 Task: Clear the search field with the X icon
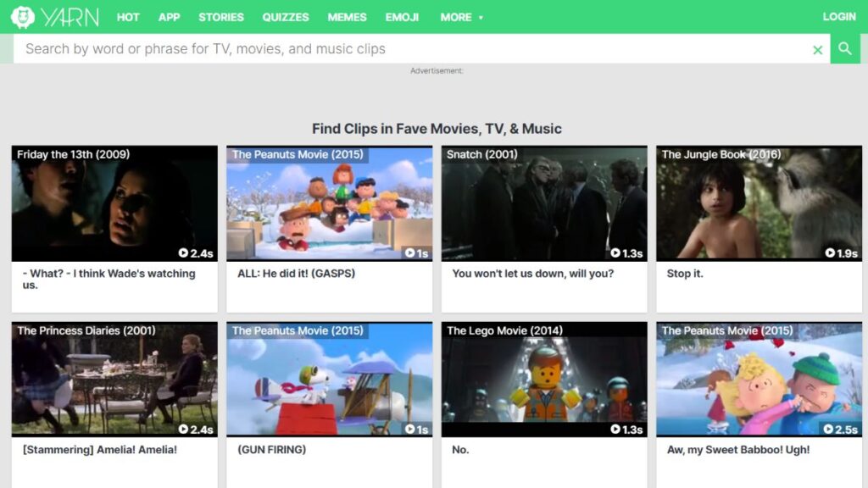click(x=817, y=50)
